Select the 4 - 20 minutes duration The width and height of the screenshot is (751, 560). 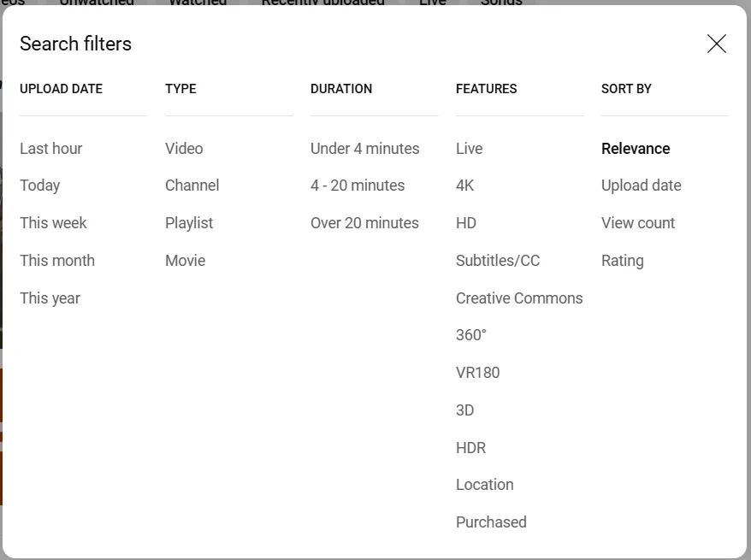[358, 186]
